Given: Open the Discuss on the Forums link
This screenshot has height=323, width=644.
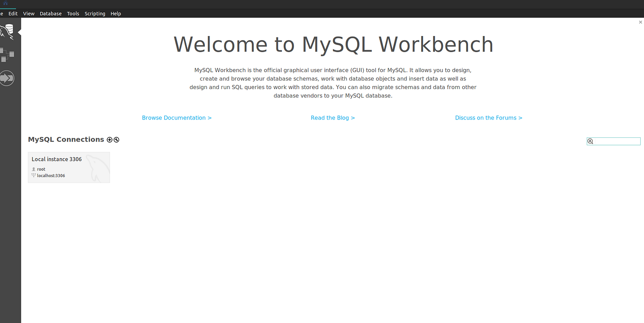Looking at the screenshot, I should click(488, 117).
